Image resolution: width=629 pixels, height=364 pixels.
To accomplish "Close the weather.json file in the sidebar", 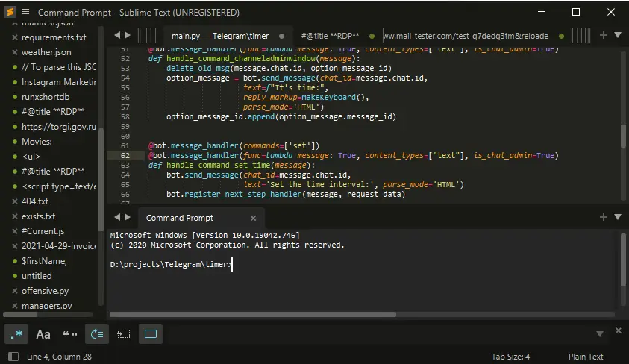I will point(14,52).
